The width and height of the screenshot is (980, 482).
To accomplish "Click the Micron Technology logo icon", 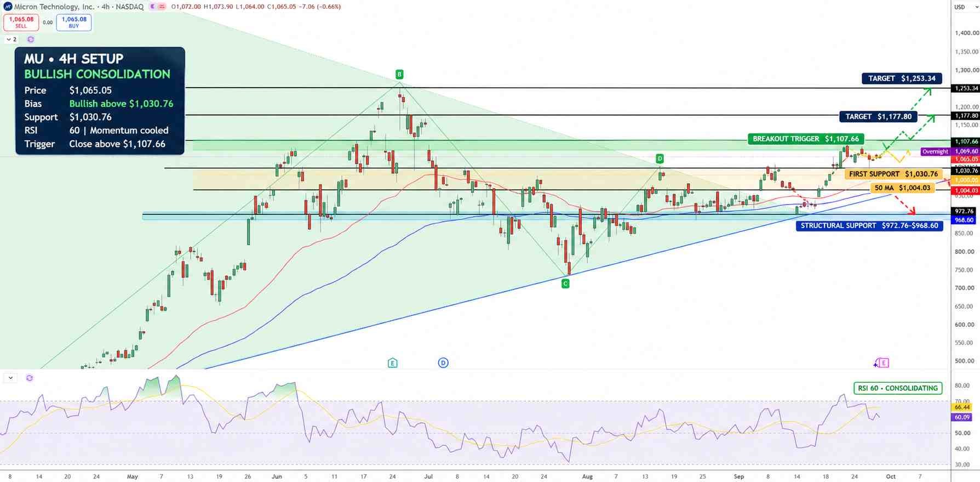I will (8, 7).
